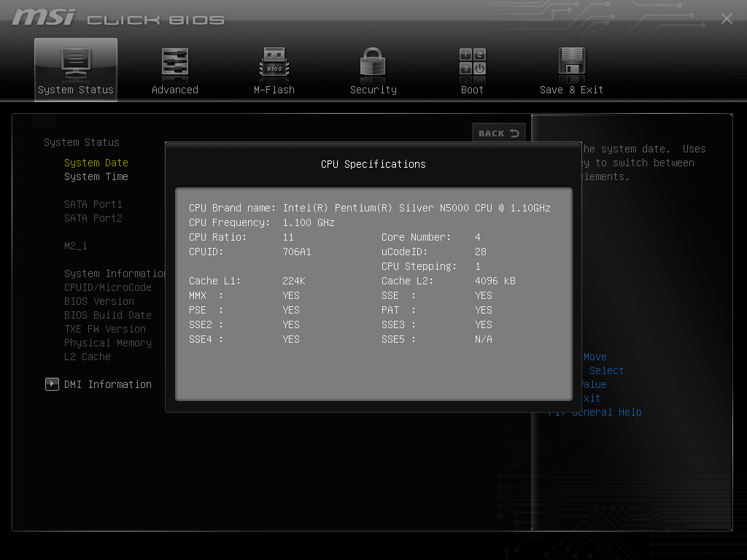Click the CPU Ratio value 11
Image resolution: width=747 pixels, height=560 pixels.
point(288,237)
